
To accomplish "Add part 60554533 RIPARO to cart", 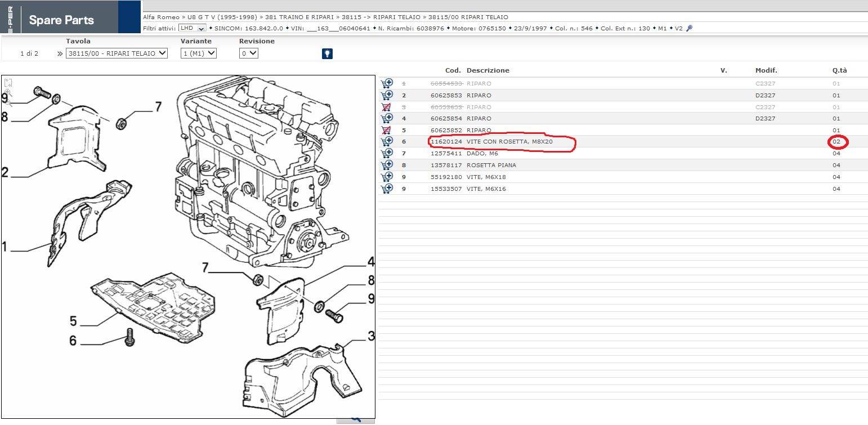I will 387,83.
